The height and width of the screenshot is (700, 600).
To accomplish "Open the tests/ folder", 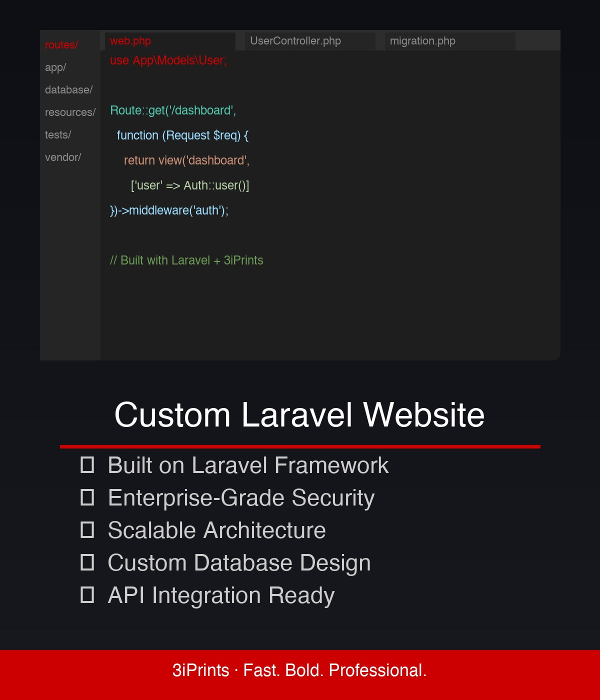I will 57,134.
